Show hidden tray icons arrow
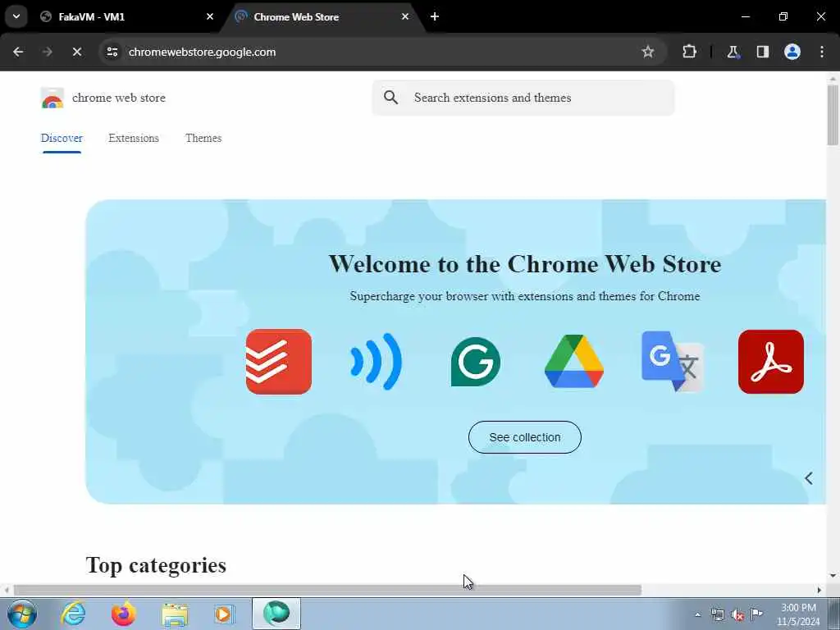This screenshot has height=630, width=840. (697, 615)
